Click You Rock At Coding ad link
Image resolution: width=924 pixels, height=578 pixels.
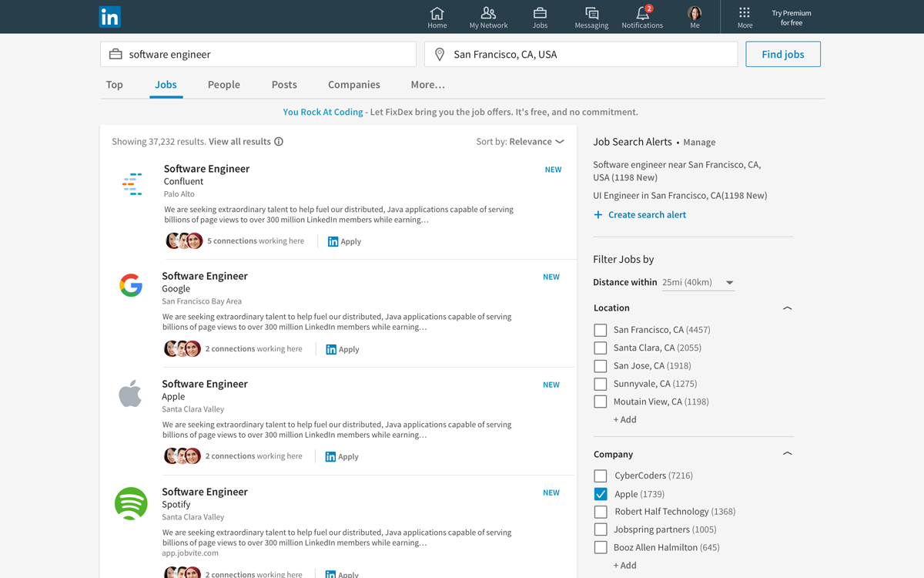(323, 112)
